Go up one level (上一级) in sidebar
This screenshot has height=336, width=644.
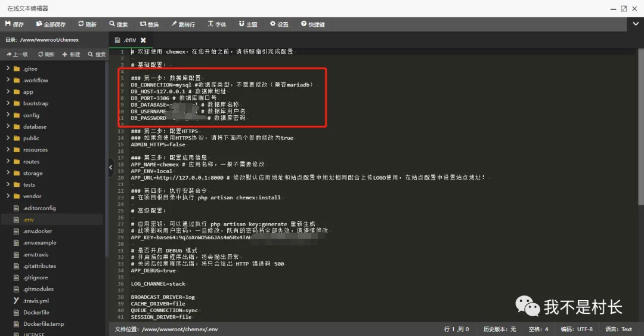(x=17, y=54)
